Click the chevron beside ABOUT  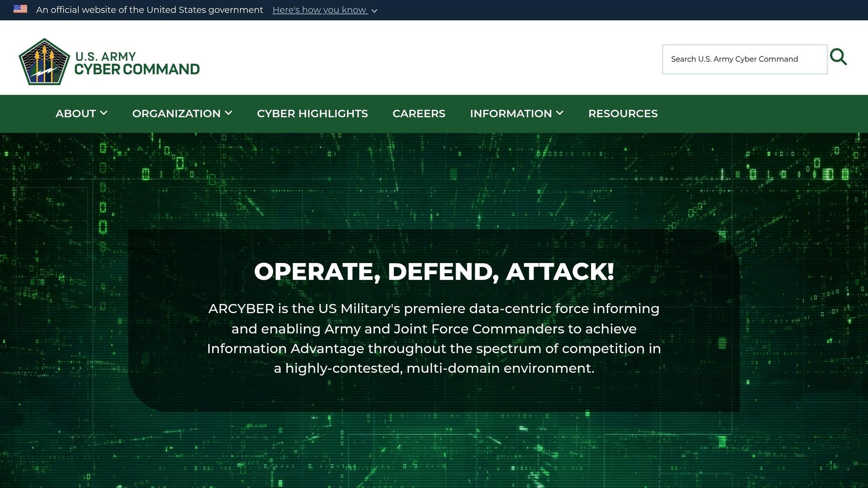coord(104,113)
